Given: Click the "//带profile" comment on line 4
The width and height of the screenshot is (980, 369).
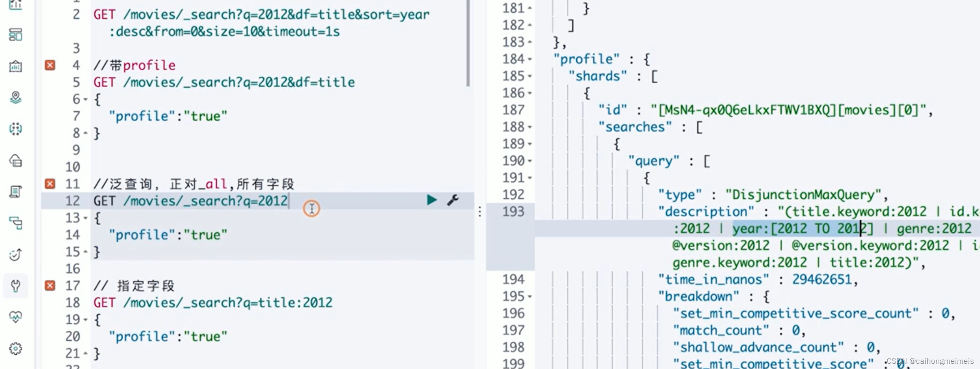Looking at the screenshot, I should click(134, 65).
